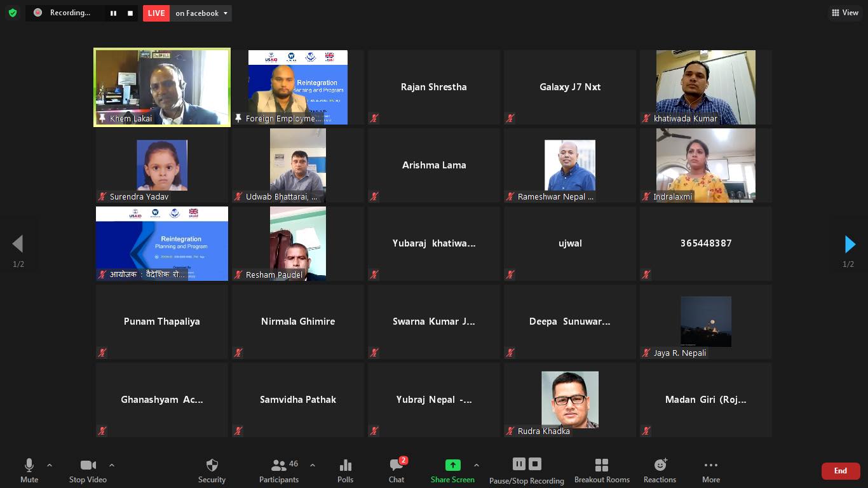868x488 pixels.
Task: Select the Arishma Lama participant tile
Action: tap(434, 165)
